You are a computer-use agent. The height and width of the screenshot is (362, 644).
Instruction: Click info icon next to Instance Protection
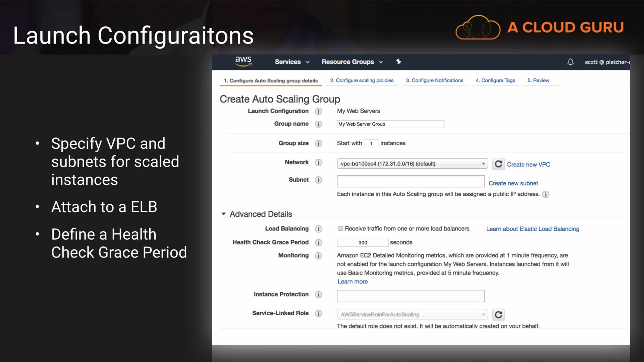(x=318, y=295)
